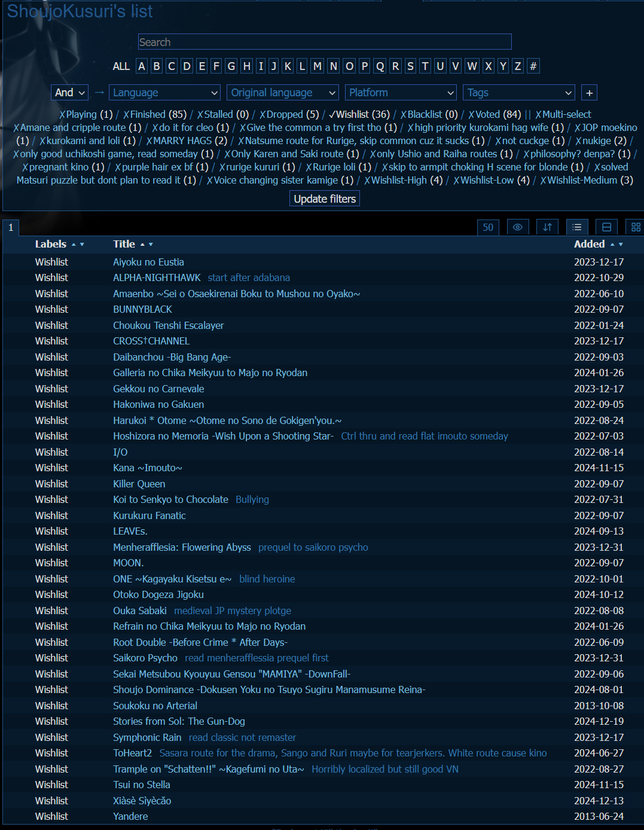Sort Labels column ascending arrow
This screenshot has width=644, height=830.
click(74, 245)
